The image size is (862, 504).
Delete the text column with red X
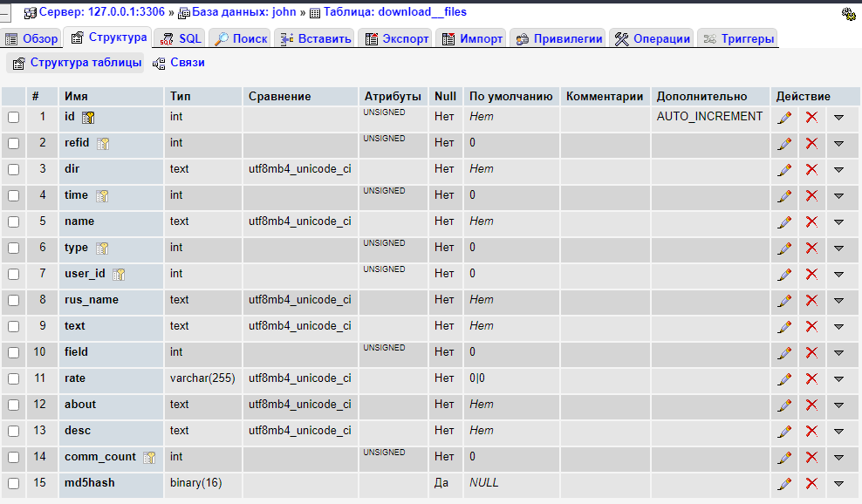pyautogui.click(x=811, y=326)
